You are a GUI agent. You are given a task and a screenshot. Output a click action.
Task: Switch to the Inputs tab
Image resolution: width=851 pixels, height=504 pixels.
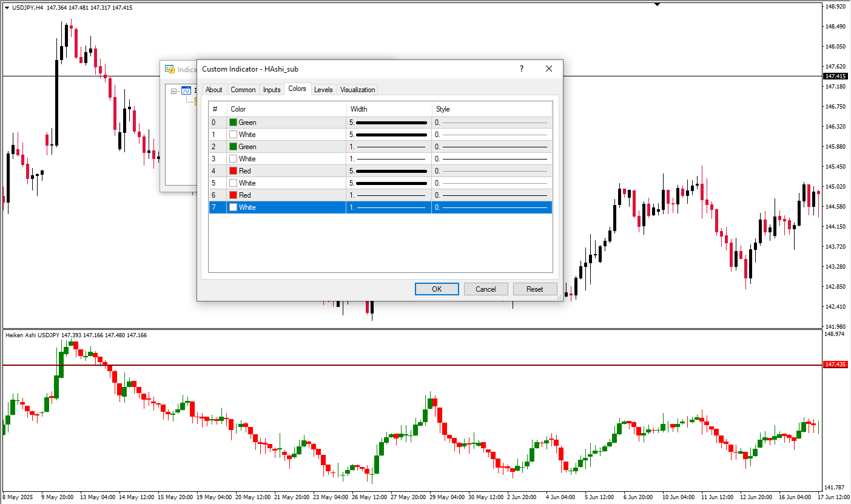[272, 90]
